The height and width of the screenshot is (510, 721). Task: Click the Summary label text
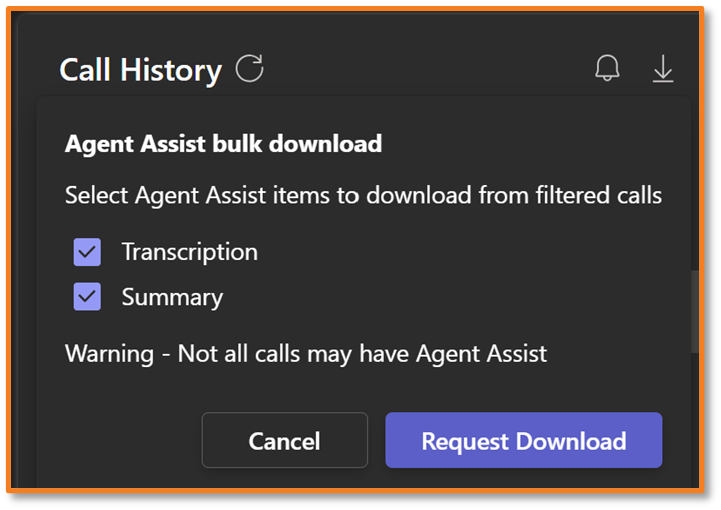pos(172,297)
